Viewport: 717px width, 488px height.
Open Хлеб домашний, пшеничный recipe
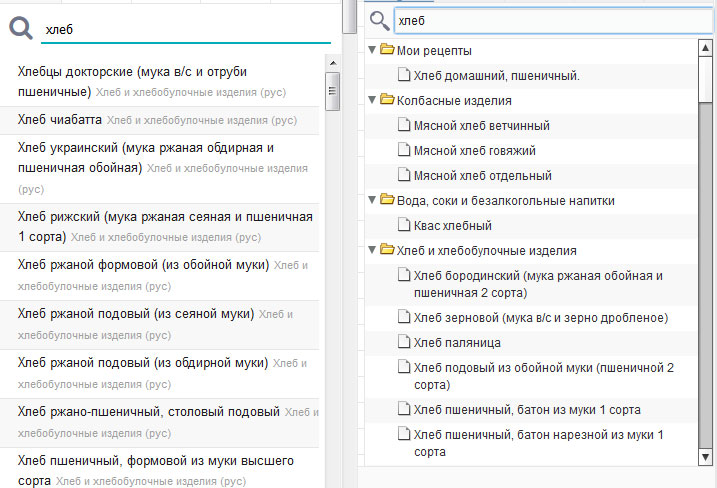pyautogui.click(x=496, y=75)
